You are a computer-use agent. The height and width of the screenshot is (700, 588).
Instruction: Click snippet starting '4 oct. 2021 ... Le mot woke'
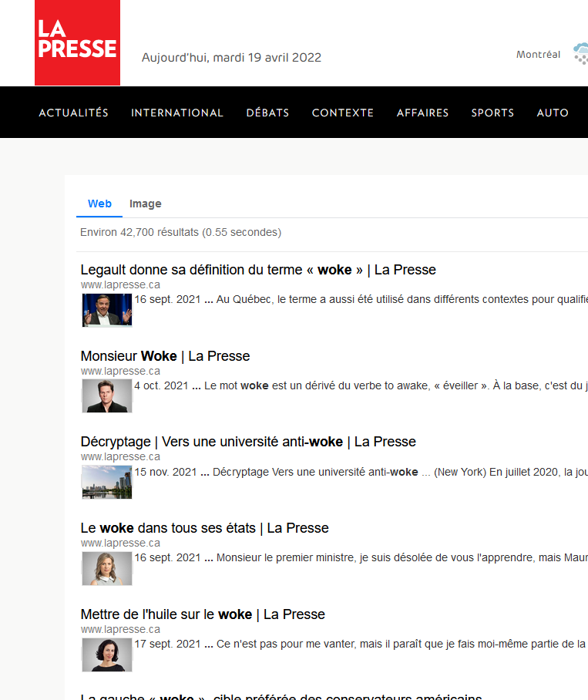point(361,385)
